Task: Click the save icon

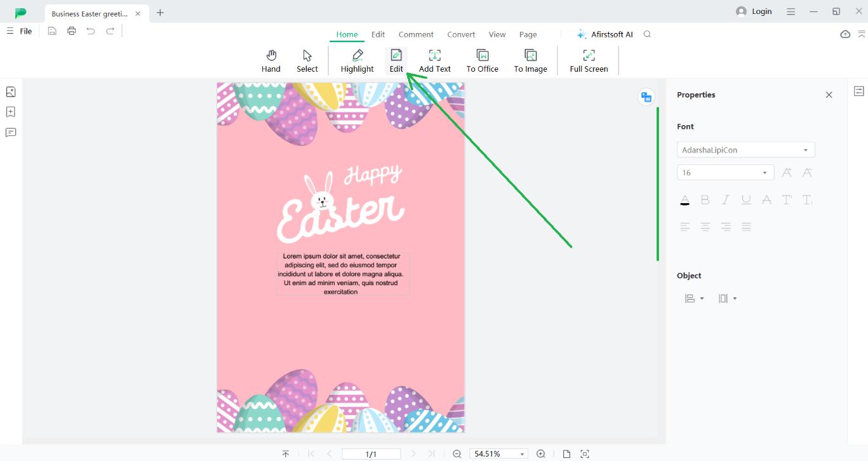Action: pyautogui.click(x=52, y=31)
